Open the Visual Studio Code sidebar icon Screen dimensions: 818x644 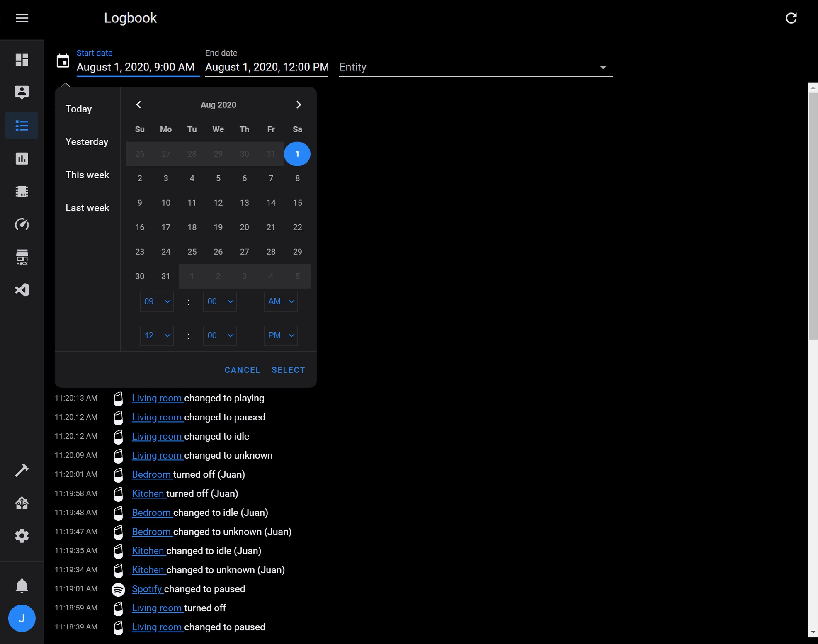(x=22, y=290)
